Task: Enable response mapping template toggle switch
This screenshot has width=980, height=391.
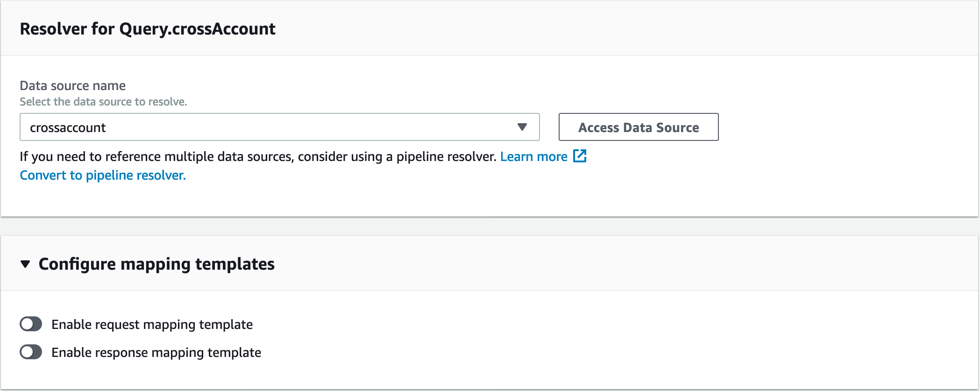Action: pyautogui.click(x=31, y=352)
